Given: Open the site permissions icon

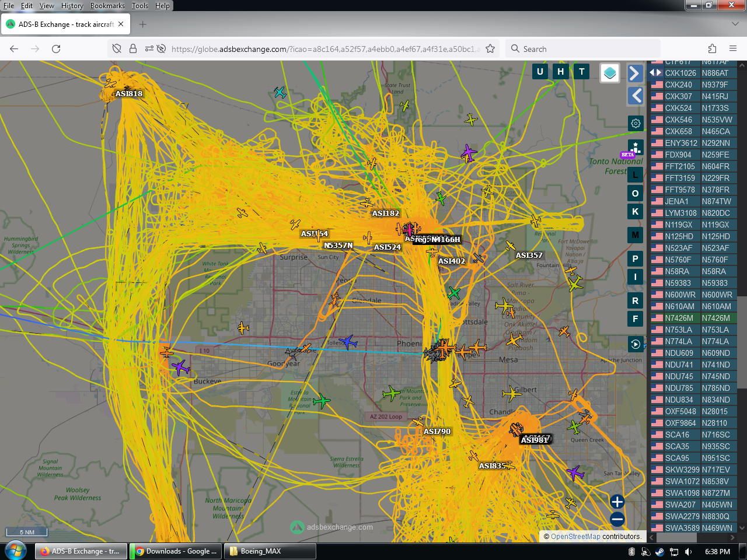Looking at the screenshot, I should [149, 49].
